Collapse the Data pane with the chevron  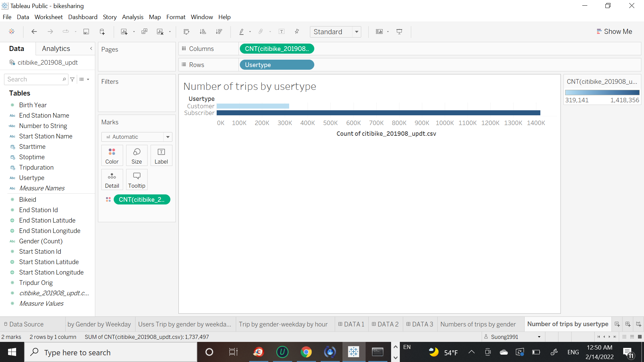pos(91,49)
